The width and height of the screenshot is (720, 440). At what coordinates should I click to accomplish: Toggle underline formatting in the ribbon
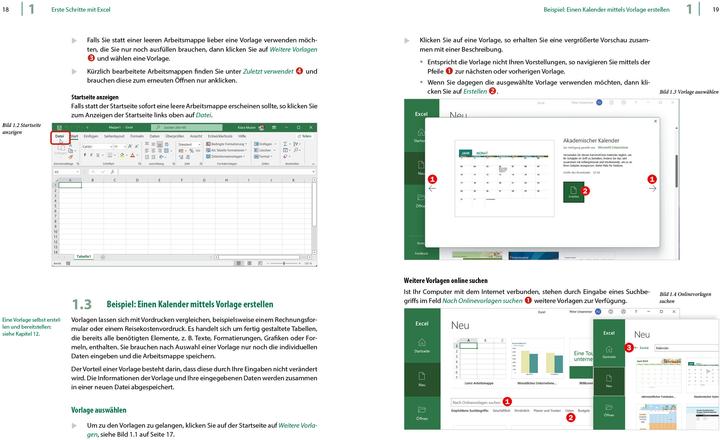click(98, 155)
